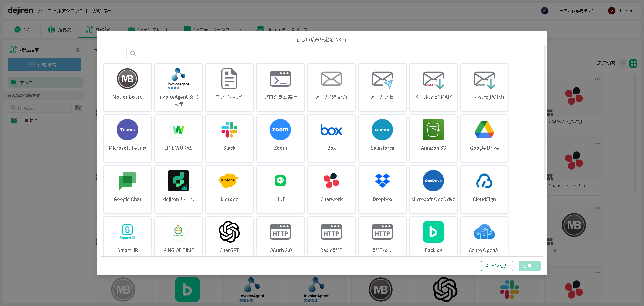The image size is (644, 306).
Task: Click the connector search field
Action: pos(319,54)
